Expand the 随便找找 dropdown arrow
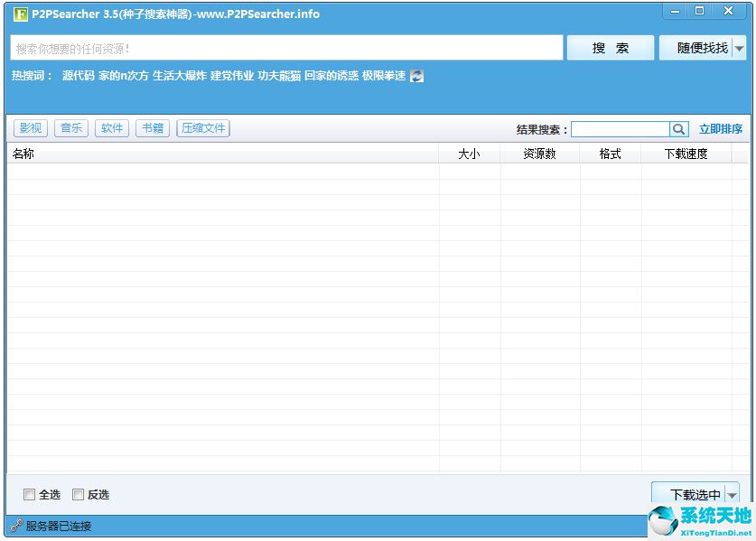This screenshot has height=541, width=756. [x=739, y=48]
